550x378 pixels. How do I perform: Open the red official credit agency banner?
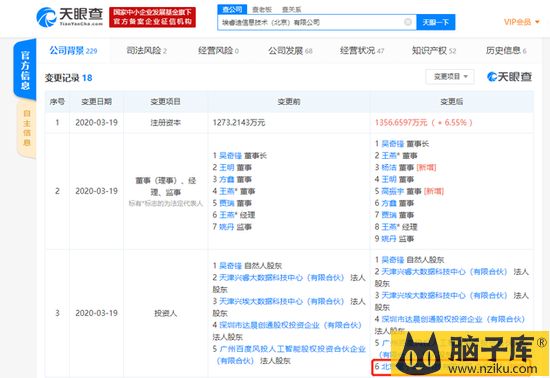coord(152,17)
